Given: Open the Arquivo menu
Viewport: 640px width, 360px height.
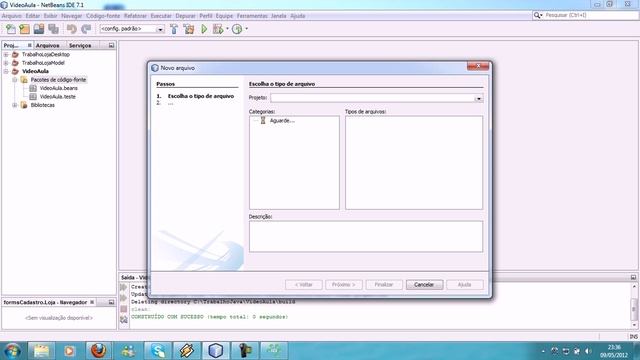Looking at the screenshot, I should coord(12,16).
